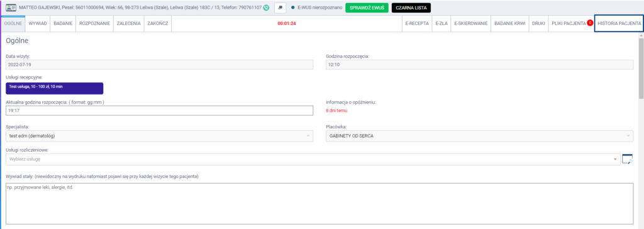
Task: Click the red '8 dni temu' delay text
Action: [336, 111]
